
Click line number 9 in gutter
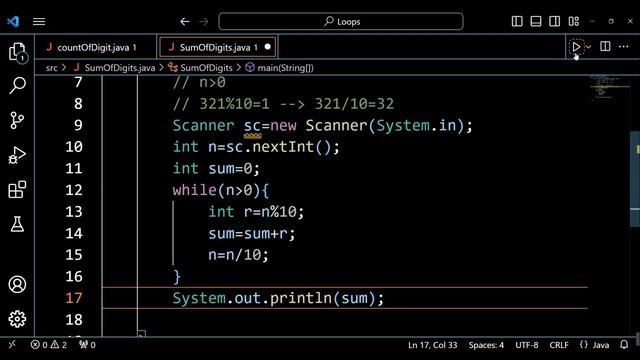coord(78,125)
